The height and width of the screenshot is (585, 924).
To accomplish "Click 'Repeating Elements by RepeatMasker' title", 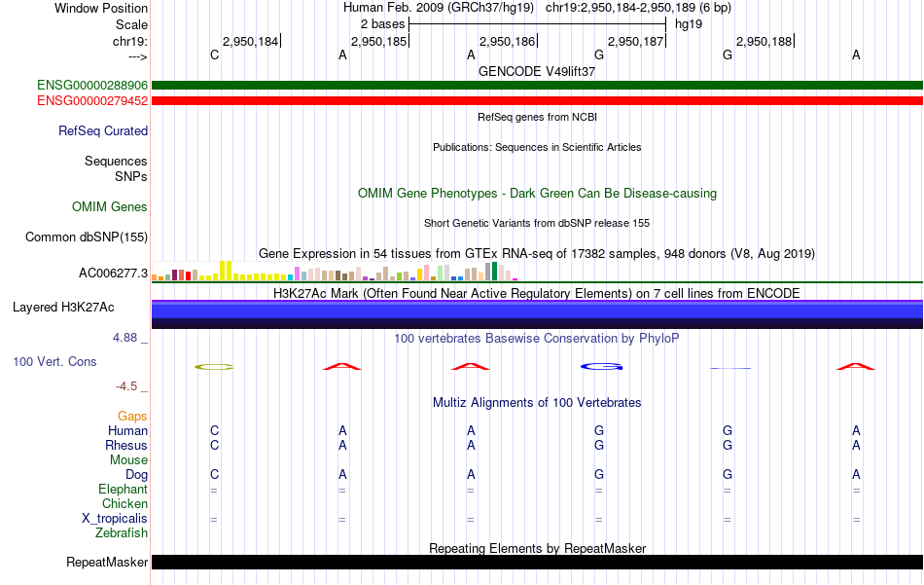I will pos(538,548).
